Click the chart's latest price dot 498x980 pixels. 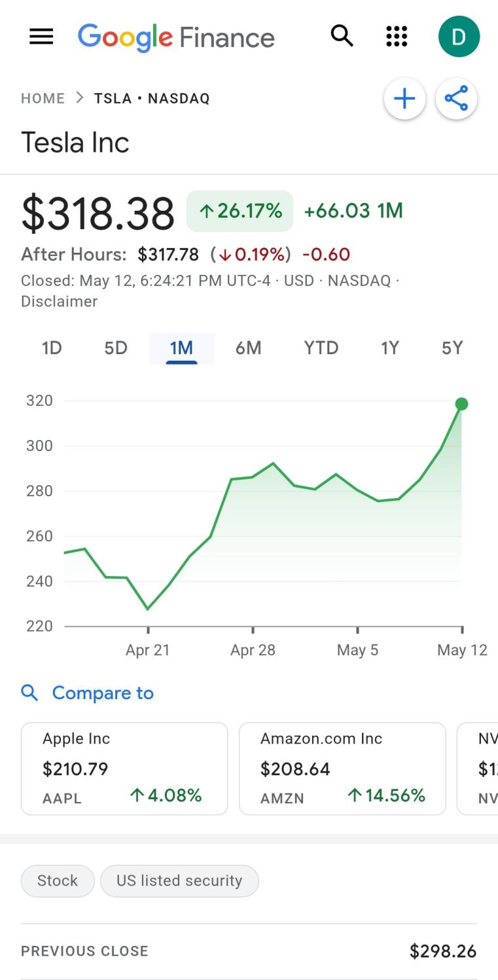(461, 404)
